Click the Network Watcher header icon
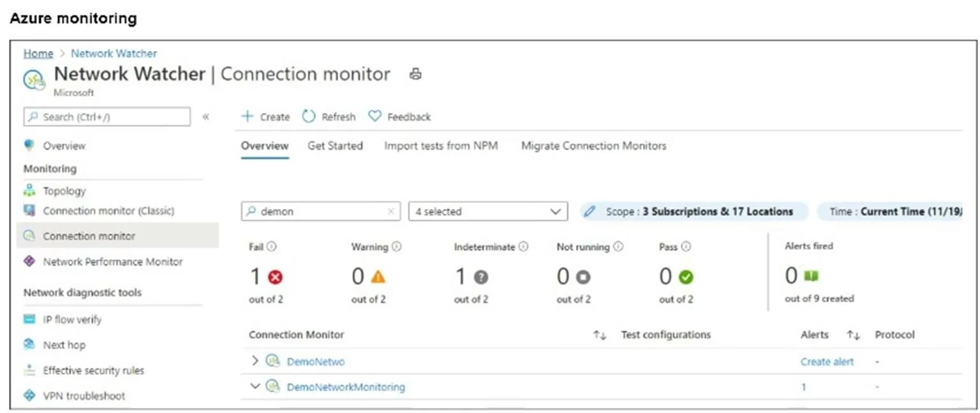The image size is (980, 413). [34, 79]
